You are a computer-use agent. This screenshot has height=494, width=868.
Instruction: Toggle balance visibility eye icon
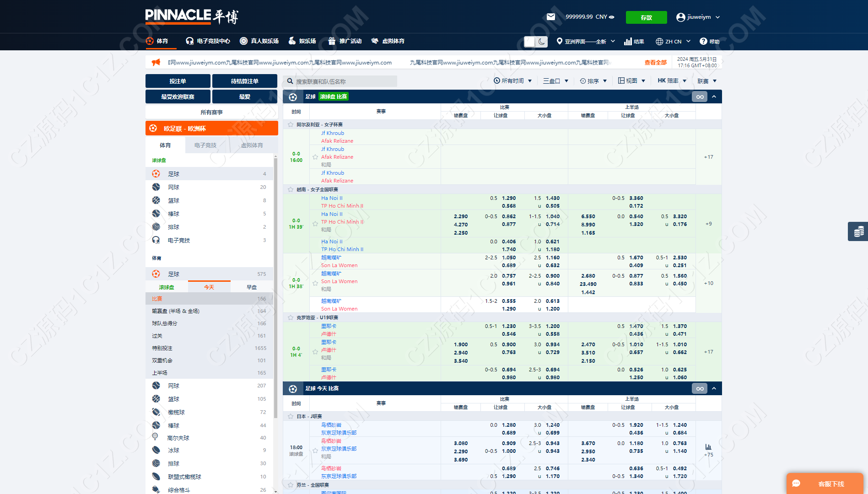click(612, 17)
